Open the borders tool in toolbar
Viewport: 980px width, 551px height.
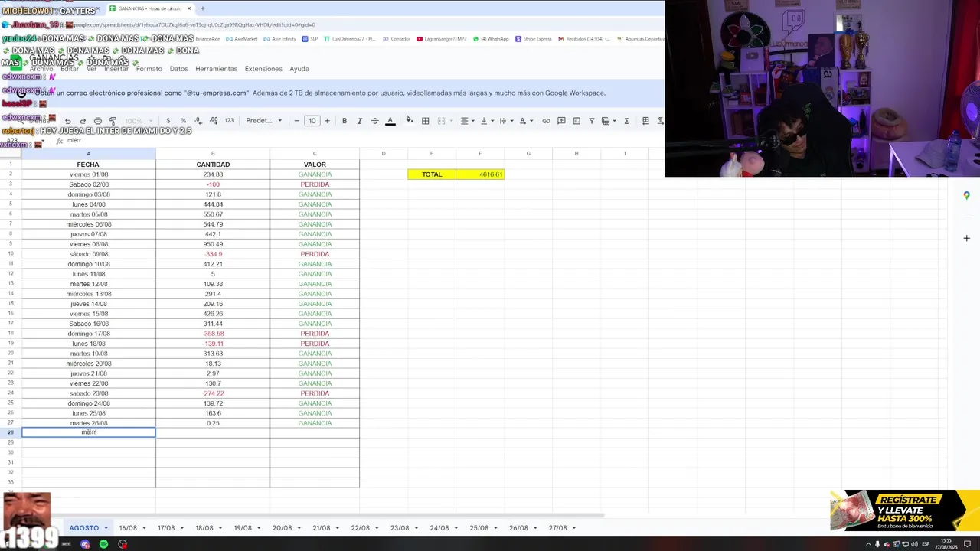click(x=425, y=121)
